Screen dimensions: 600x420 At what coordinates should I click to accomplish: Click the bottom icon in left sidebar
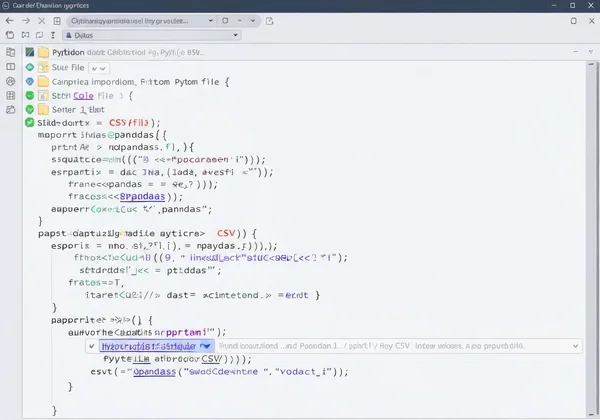click(x=10, y=111)
